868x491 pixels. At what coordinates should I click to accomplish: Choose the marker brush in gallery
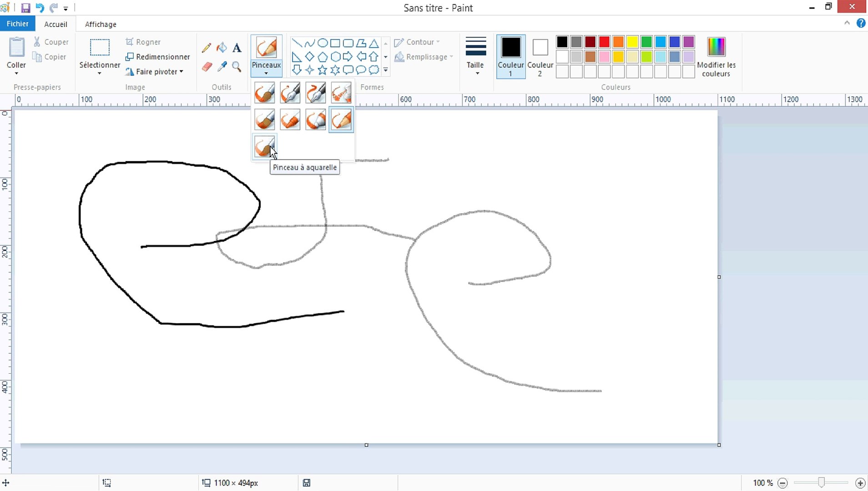click(x=316, y=120)
